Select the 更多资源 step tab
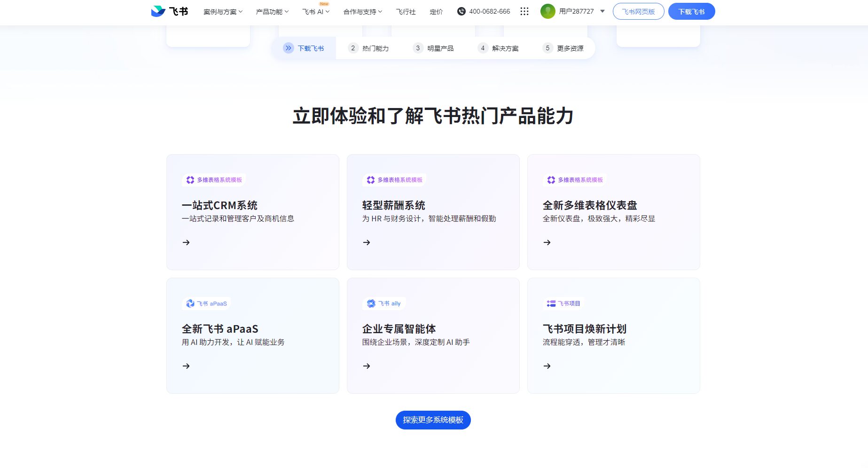This screenshot has width=868, height=468. click(x=563, y=48)
